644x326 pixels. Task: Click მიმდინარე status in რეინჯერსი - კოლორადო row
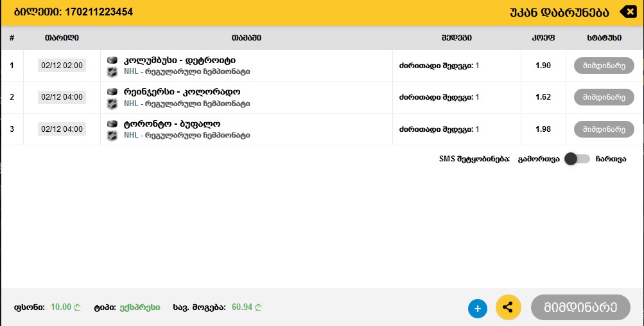tap(604, 98)
